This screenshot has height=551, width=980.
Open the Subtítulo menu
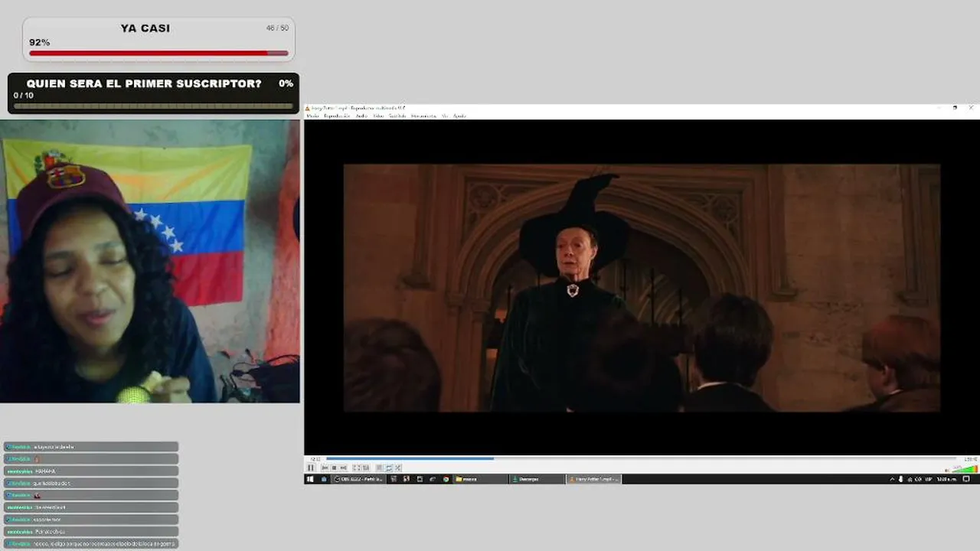pyautogui.click(x=397, y=116)
